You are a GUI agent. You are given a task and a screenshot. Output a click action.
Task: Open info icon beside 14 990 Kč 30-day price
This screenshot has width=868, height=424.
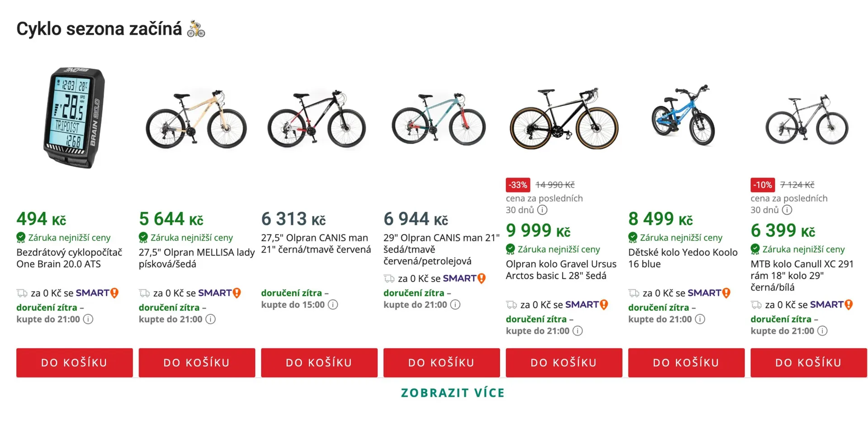(x=542, y=210)
